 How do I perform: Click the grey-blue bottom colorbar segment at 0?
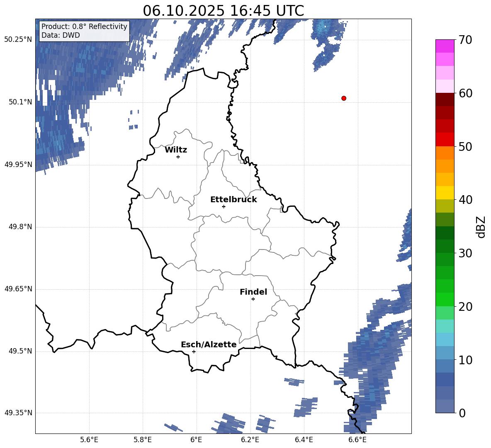pyautogui.click(x=445, y=407)
